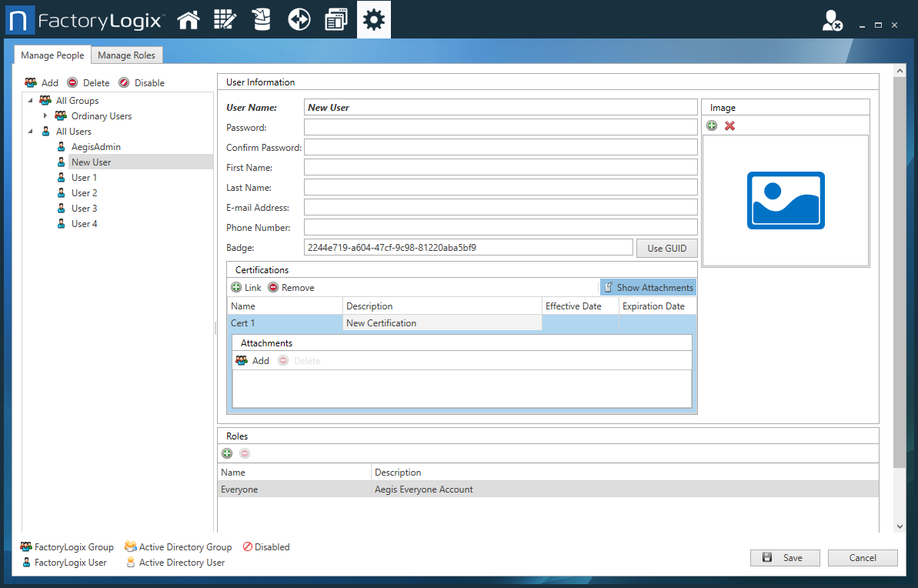918x588 pixels.
Task: Open the Settings gear icon in the toolbar
Action: (x=374, y=19)
